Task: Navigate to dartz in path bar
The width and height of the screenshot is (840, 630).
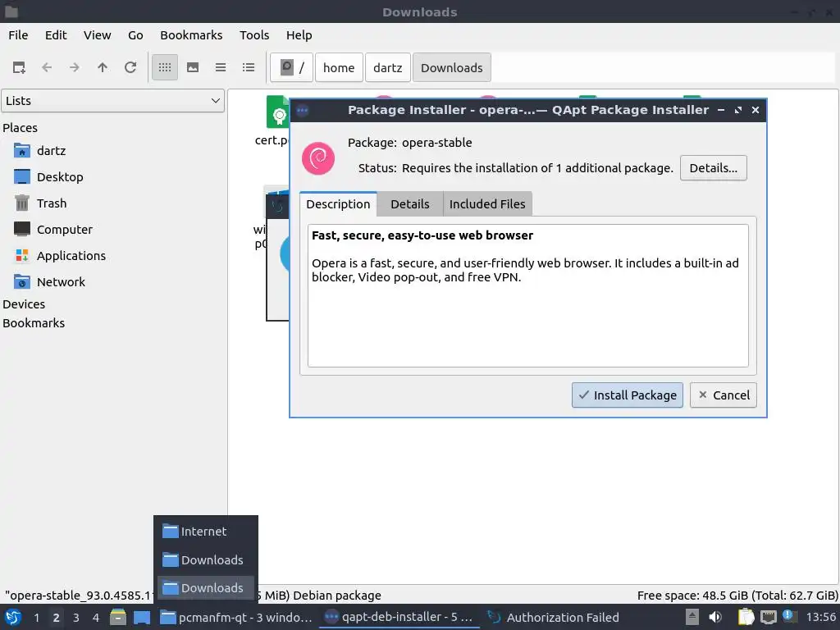Action: (x=388, y=67)
